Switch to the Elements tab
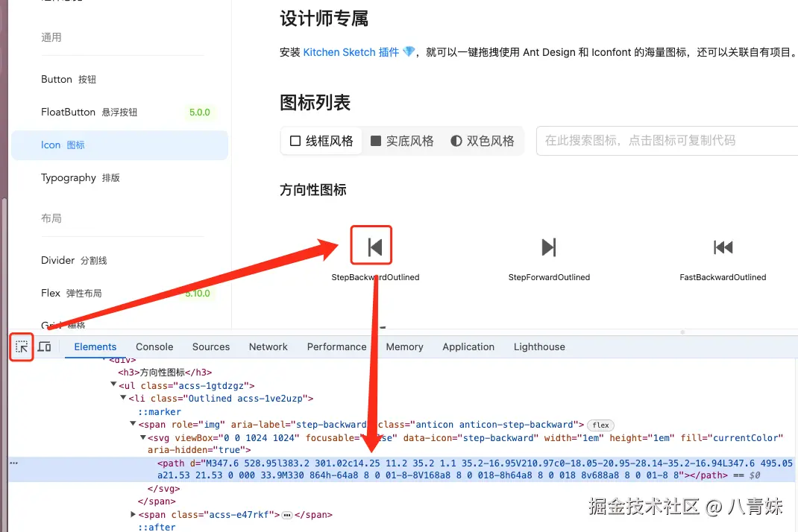The image size is (798, 532). (95, 347)
